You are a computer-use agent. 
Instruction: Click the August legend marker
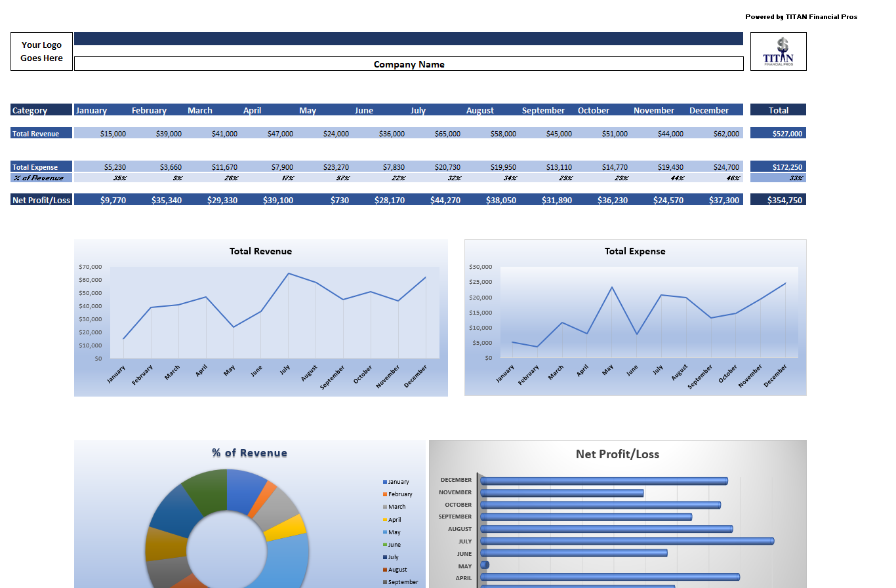(385, 570)
